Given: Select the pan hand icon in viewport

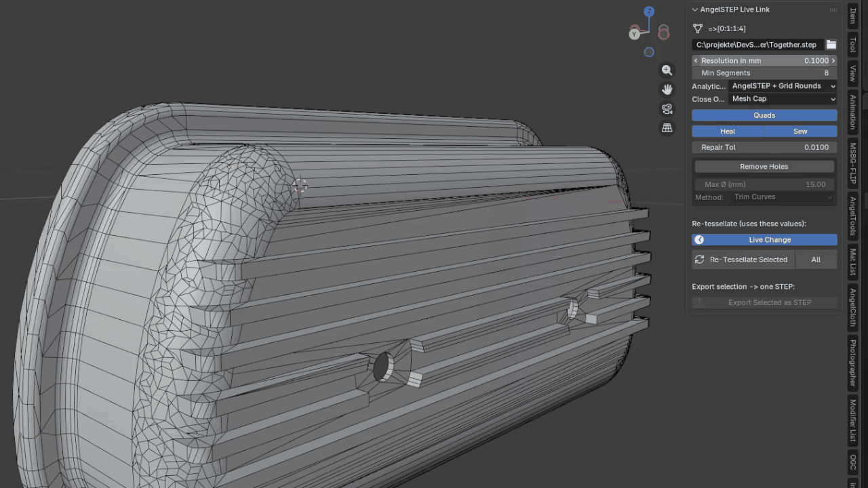Looking at the screenshot, I should click(x=667, y=89).
